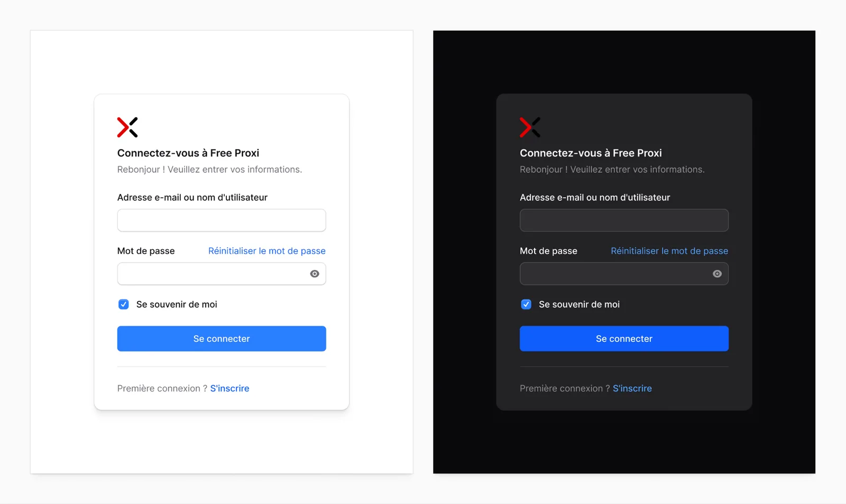Click 'Adresse e-mail ou nom d'utilisateur' label, dark form
This screenshot has height=504, width=846.
click(595, 198)
